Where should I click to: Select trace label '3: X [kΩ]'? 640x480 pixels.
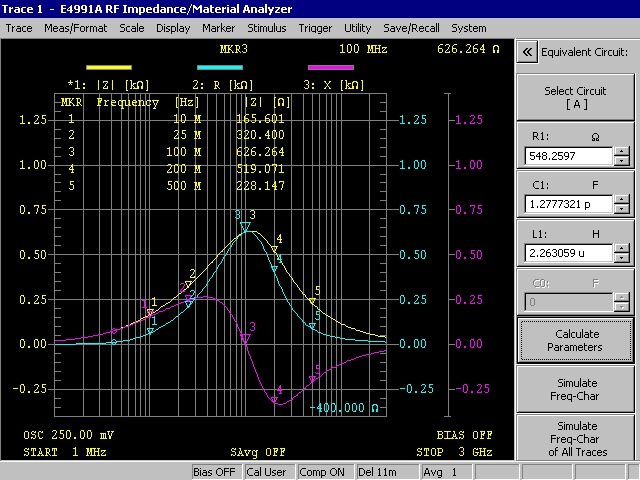[334, 85]
